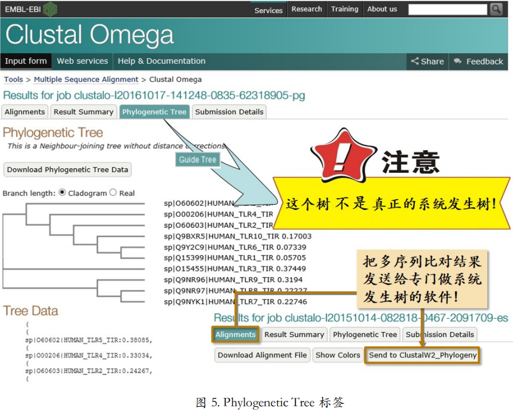Open the upper Alignments tab

(25, 112)
